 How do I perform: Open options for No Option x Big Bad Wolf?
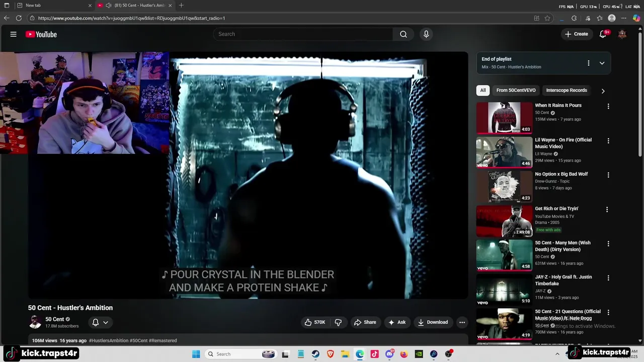coord(608,175)
